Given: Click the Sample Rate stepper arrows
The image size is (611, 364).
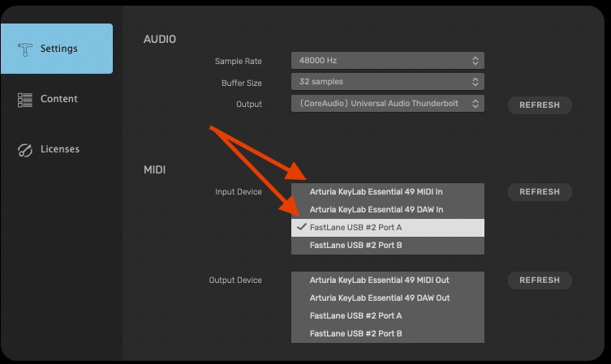Looking at the screenshot, I should pos(475,60).
